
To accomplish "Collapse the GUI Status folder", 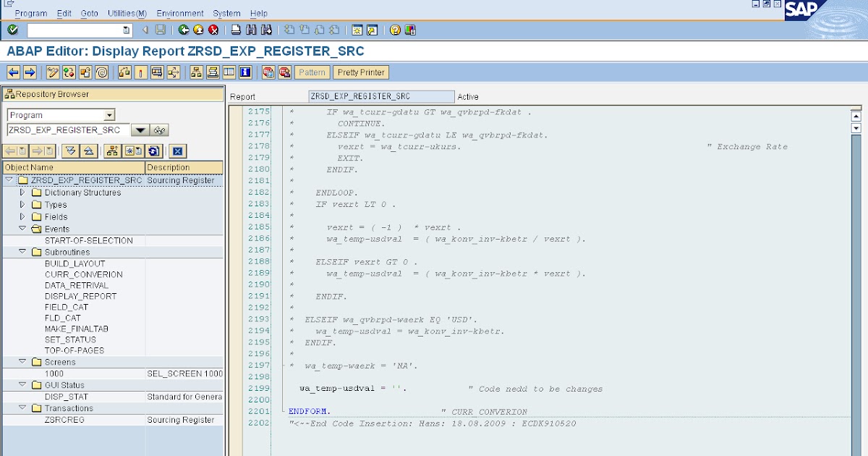I will tap(22, 385).
